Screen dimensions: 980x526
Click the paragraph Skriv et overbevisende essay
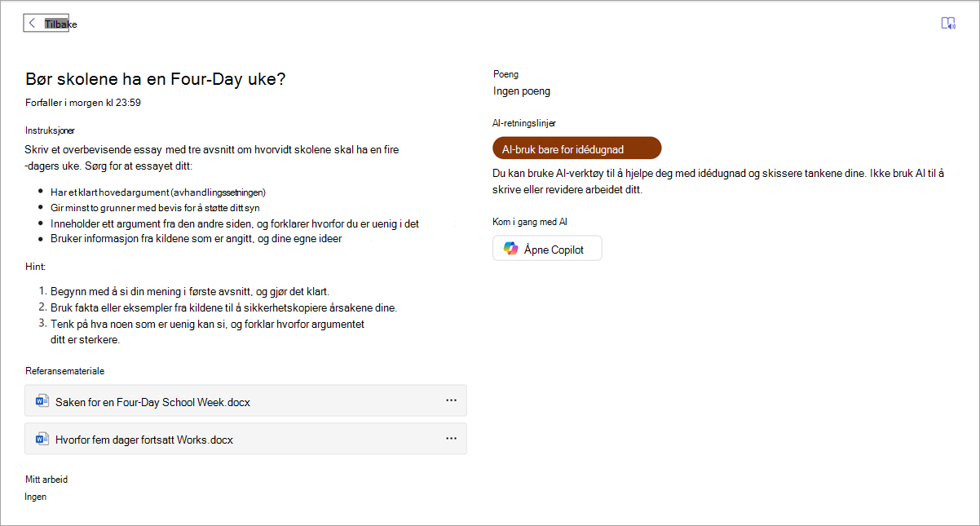212,158
